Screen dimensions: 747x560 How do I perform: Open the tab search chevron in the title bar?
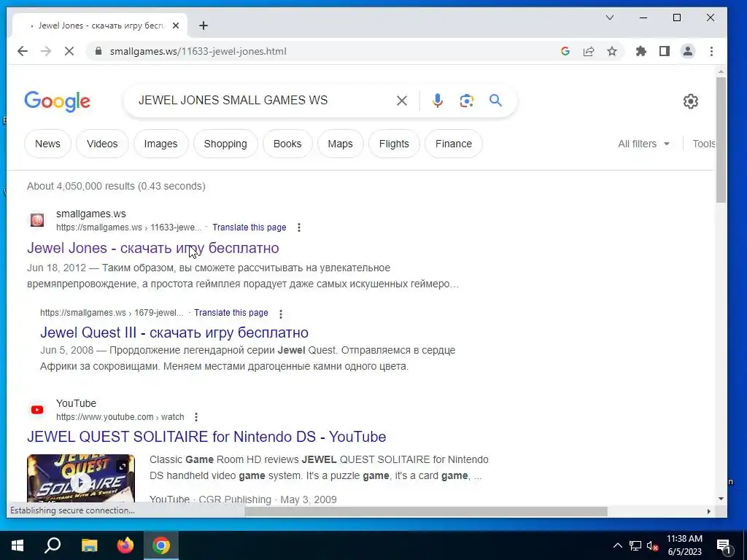click(x=610, y=17)
